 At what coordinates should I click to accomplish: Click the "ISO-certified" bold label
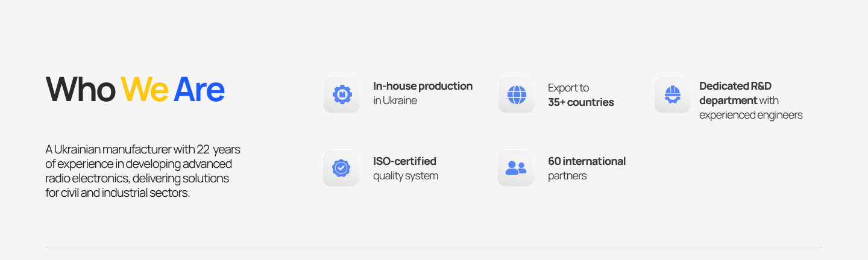(404, 161)
